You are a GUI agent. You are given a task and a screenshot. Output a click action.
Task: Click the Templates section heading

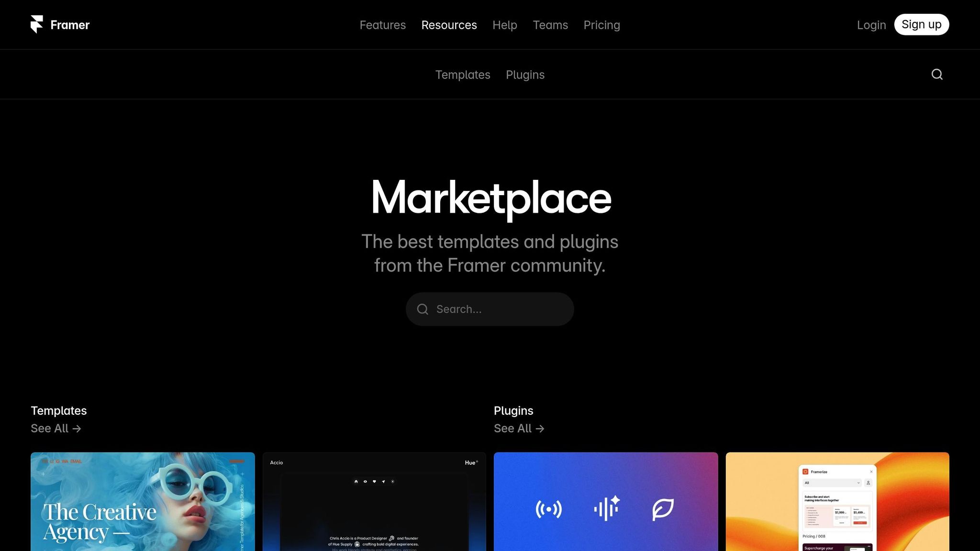(x=59, y=411)
